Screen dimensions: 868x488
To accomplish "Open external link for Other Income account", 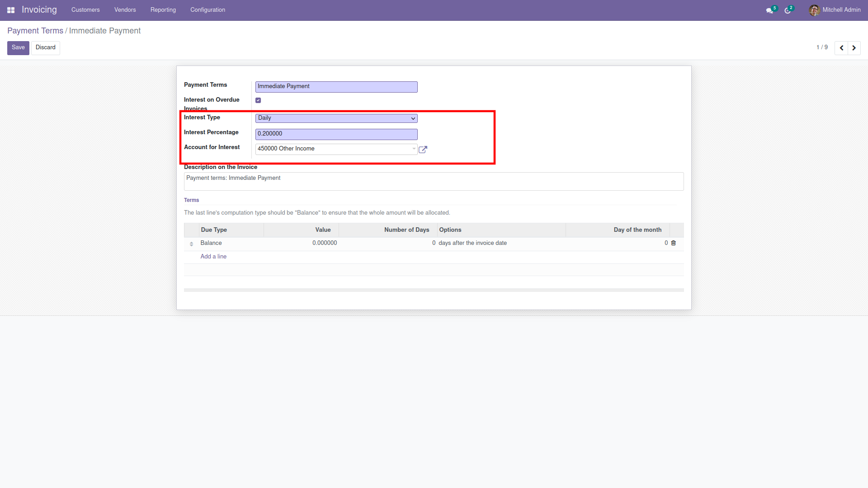I will (x=423, y=150).
